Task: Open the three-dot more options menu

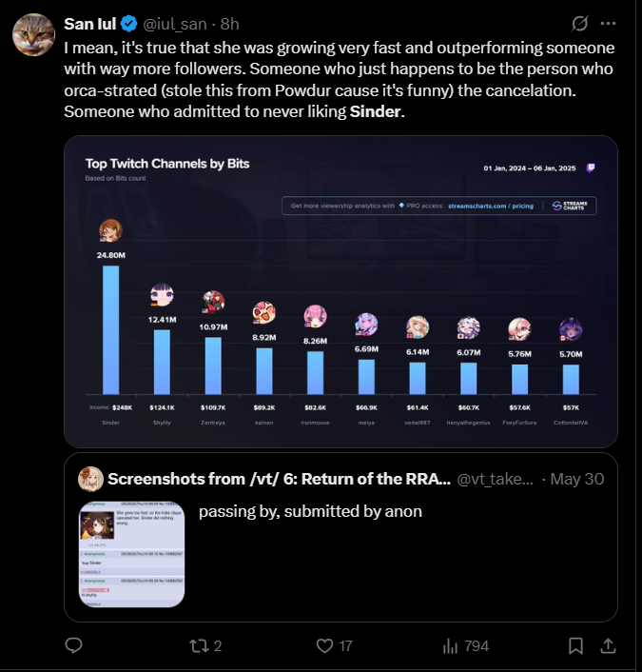Action: click(611, 23)
